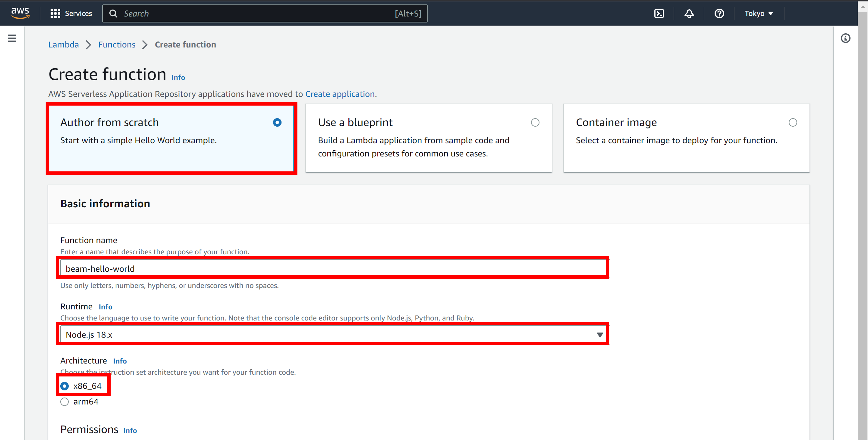This screenshot has width=868, height=440.
Task: Select the Author from scratch option
Action: (x=277, y=123)
